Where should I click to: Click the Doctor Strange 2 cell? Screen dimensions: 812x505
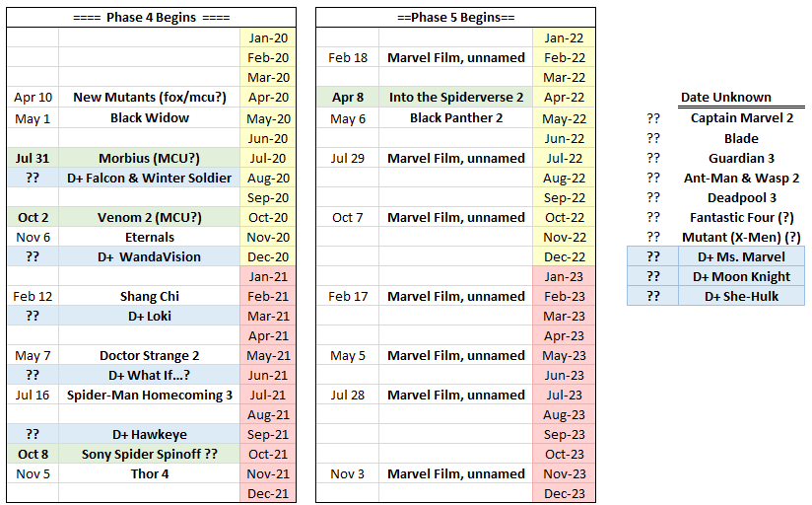(150, 355)
